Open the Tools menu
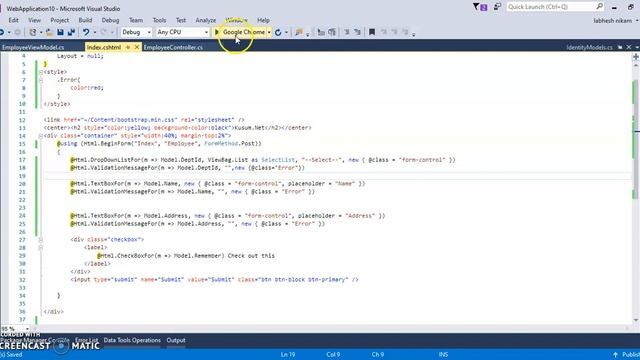 click(x=159, y=20)
